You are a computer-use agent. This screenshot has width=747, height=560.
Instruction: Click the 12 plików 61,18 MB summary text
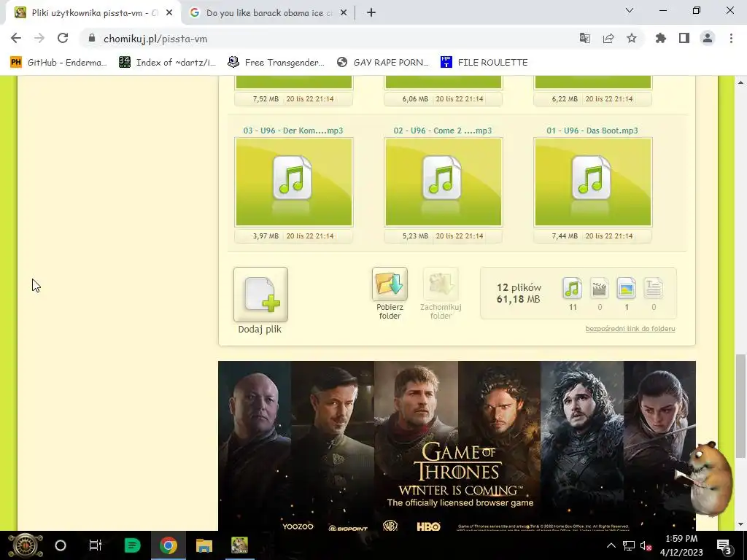point(519,293)
